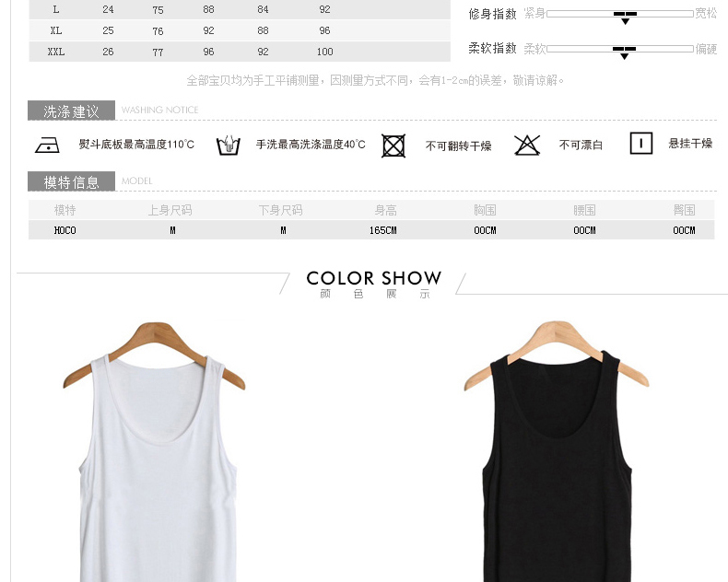Click the 悬挂干燥 care label text
The image size is (728, 582).
coord(690,144)
